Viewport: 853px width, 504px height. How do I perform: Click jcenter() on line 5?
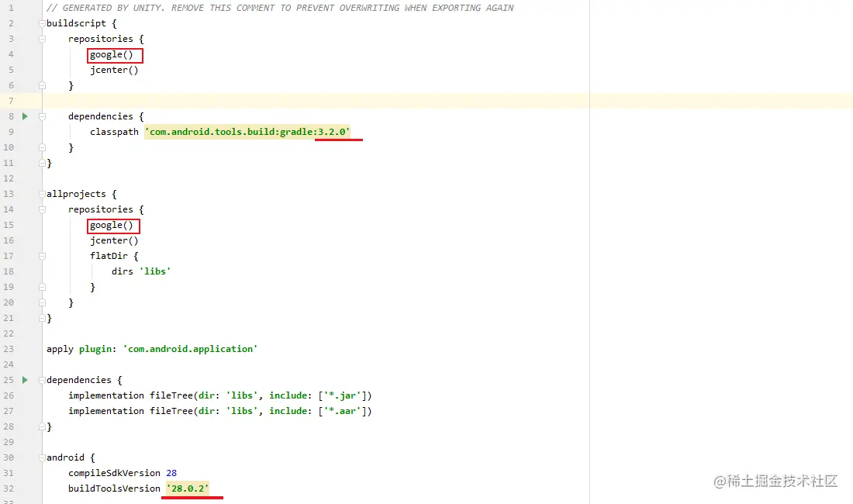(114, 70)
